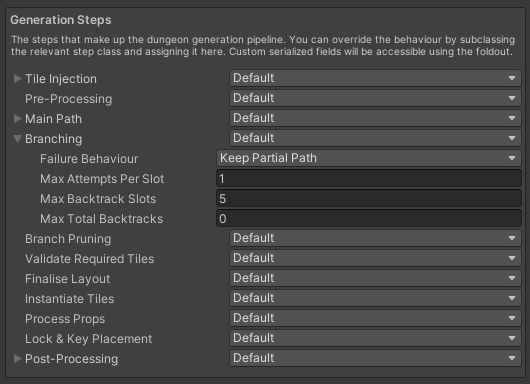Open the Finalise Layout step dropdown
530x384 pixels.
(x=375, y=278)
